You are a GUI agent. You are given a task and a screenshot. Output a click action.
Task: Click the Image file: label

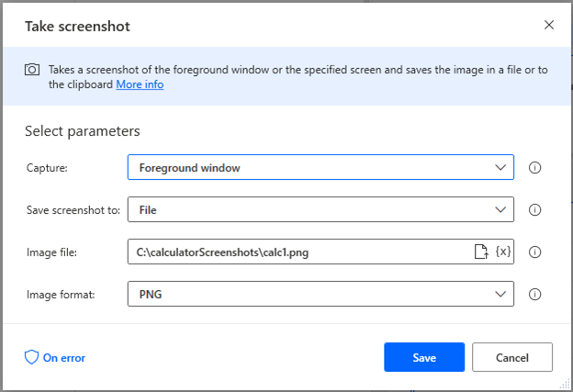[52, 252]
